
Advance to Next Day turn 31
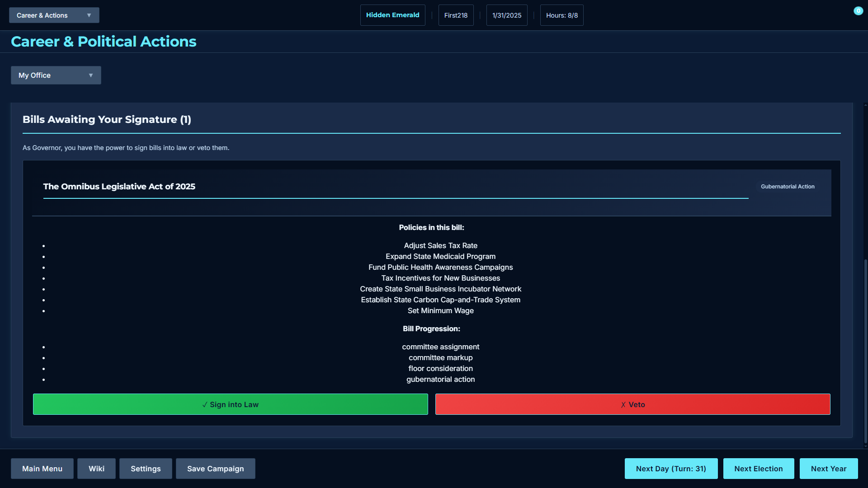671,469
